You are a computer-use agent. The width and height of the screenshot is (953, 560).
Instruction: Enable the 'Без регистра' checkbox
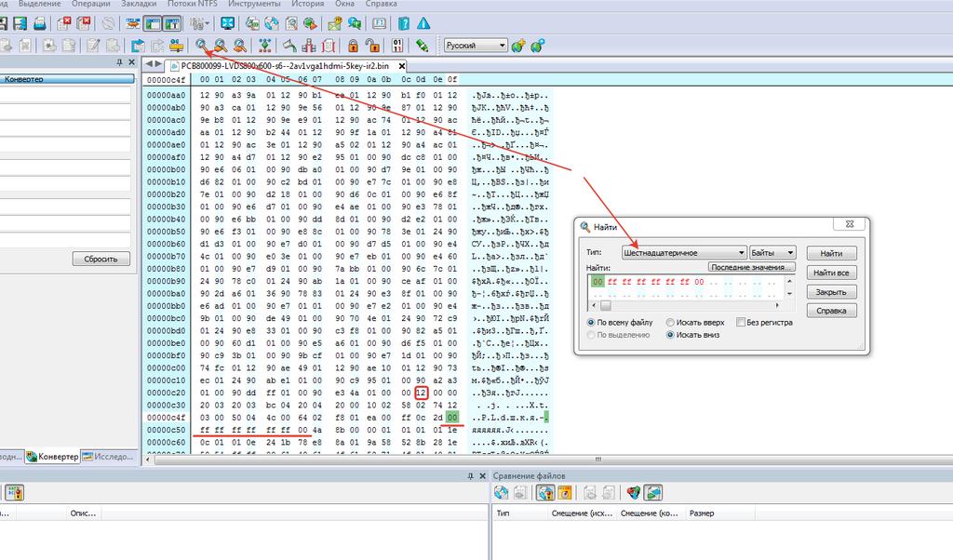(x=741, y=323)
